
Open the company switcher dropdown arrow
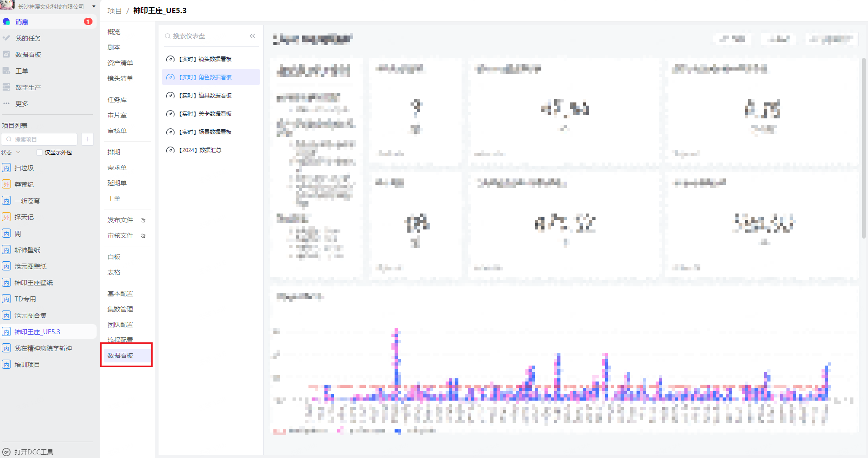point(94,6)
